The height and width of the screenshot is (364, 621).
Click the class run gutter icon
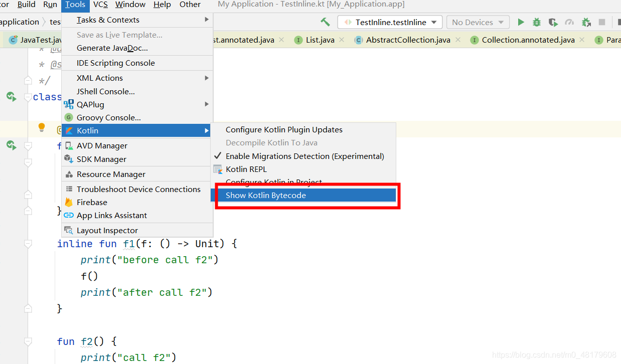(x=11, y=96)
